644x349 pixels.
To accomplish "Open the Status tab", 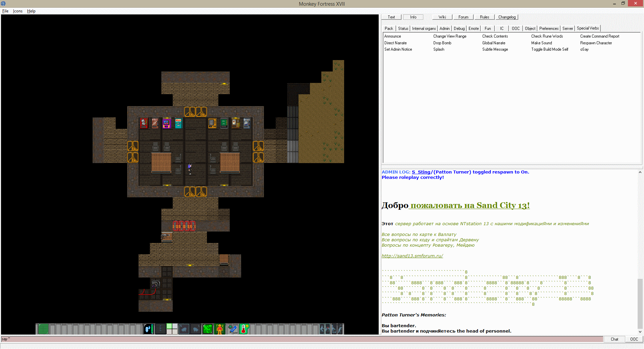I will click(403, 29).
